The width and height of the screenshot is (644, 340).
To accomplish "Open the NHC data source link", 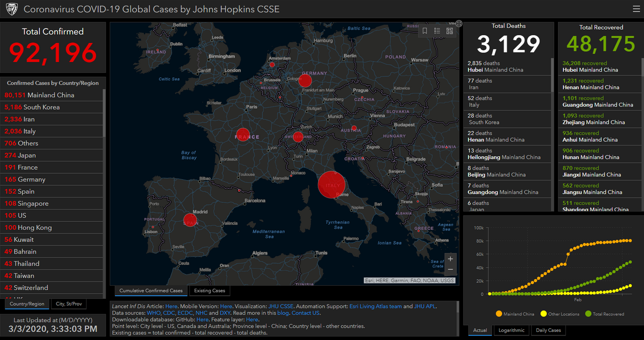I will 201,313.
